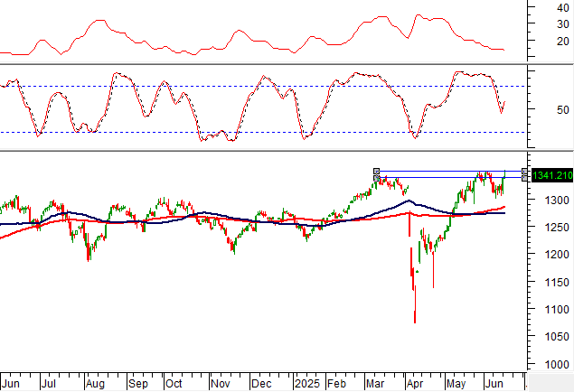Click the 20 label on top indicator axis
Image resolution: width=574 pixels, height=392 pixels.
[562, 41]
